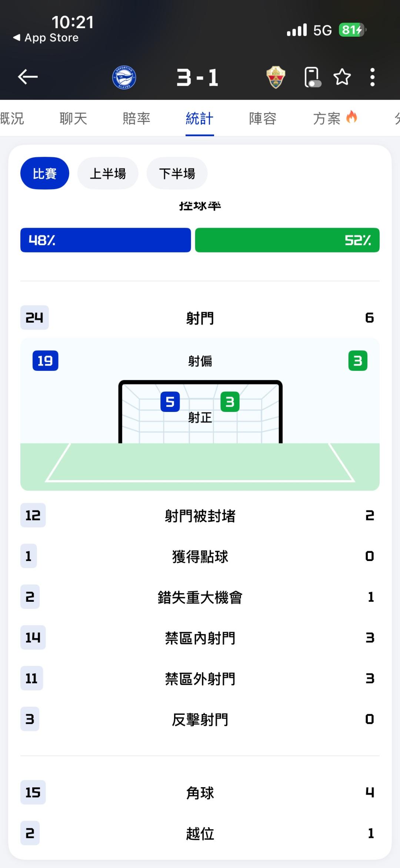
Task: Tap the green 52% possession bar
Action: pyautogui.click(x=287, y=240)
